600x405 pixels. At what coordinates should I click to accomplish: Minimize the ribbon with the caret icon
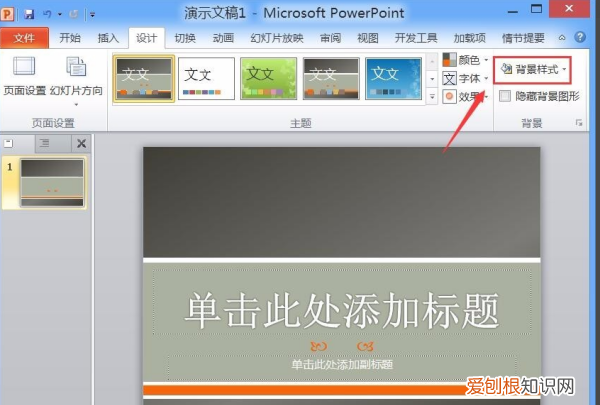(562, 38)
